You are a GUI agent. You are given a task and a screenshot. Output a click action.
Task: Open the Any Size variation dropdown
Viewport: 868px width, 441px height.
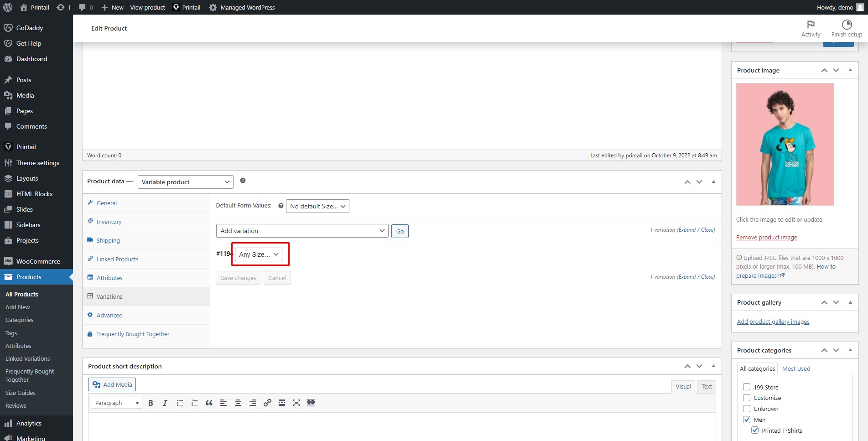click(x=259, y=254)
